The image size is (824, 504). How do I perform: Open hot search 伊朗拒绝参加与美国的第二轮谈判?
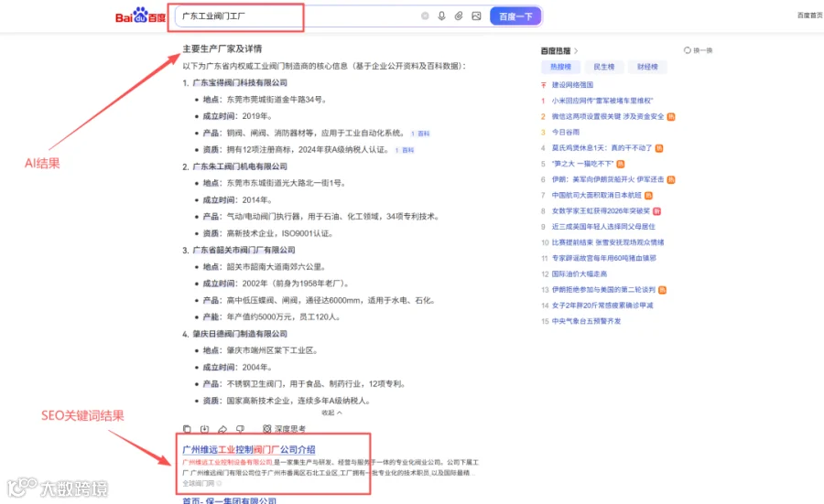pyautogui.click(x=603, y=289)
